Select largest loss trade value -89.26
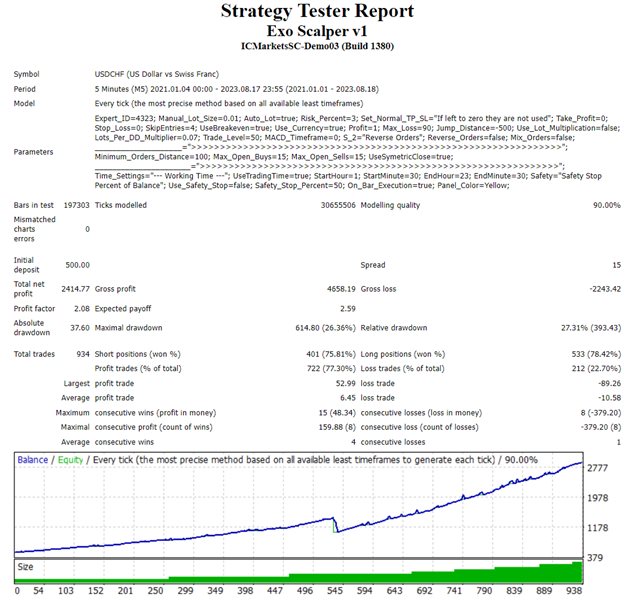 [x=610, y=384]
